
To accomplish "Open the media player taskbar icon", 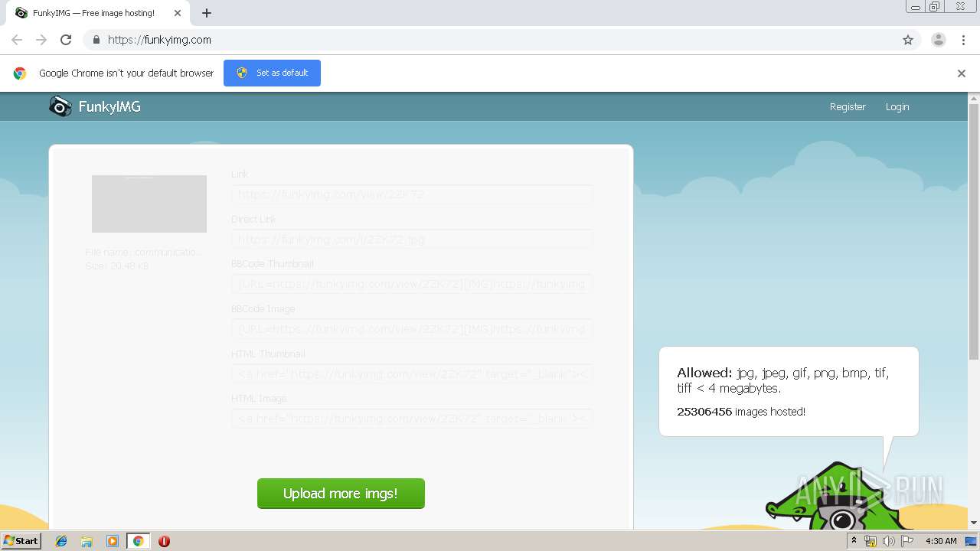I will [x=113, y=541].
